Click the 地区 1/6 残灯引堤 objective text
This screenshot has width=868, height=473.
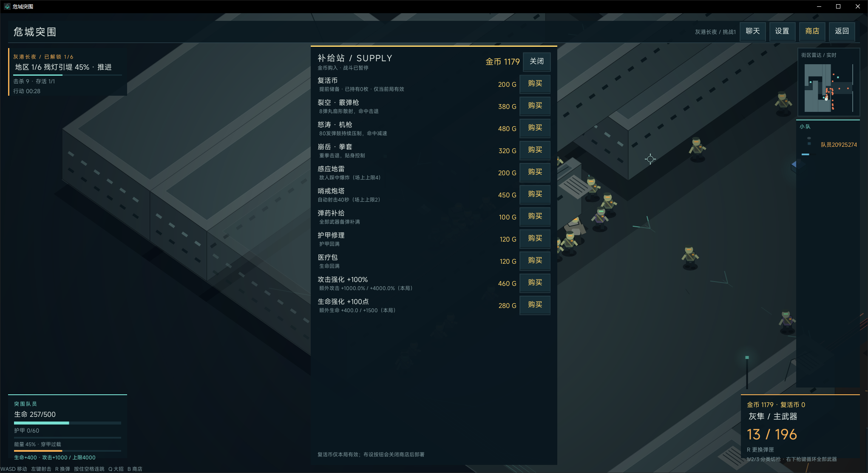tap(63, 67)
